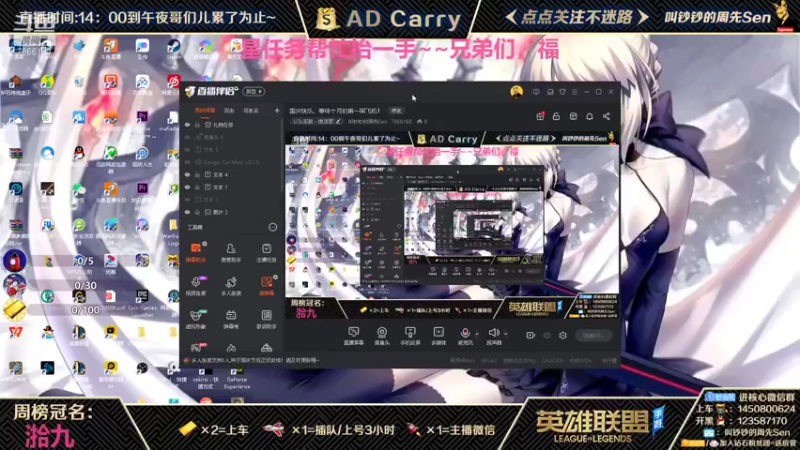Open the 虚拟形象 tool
This screenshot has width=800, height=450.
point(195,319)
